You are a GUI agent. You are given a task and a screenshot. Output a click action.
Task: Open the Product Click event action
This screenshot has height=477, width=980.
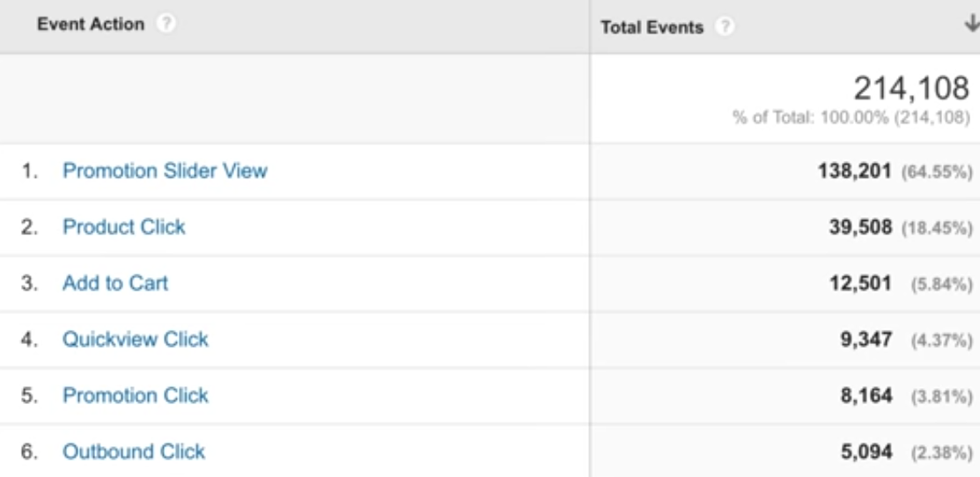coord(124,227)
